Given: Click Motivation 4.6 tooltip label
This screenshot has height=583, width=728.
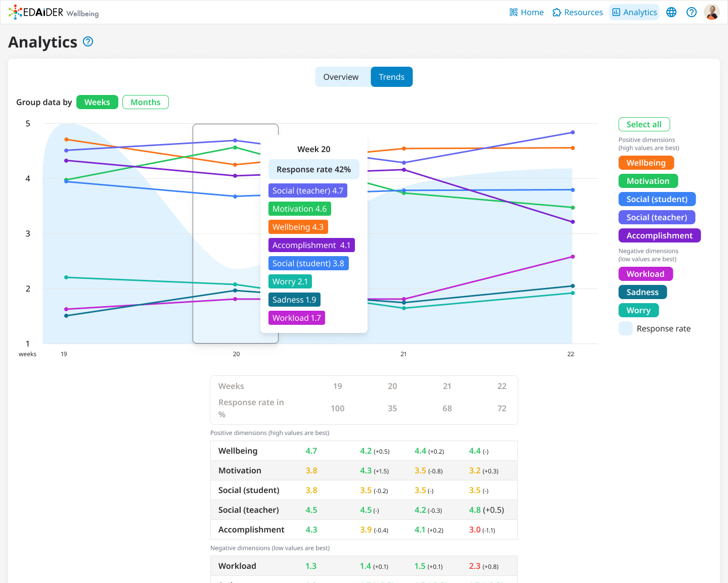Looking at the screenshot, I should point(300,209).
